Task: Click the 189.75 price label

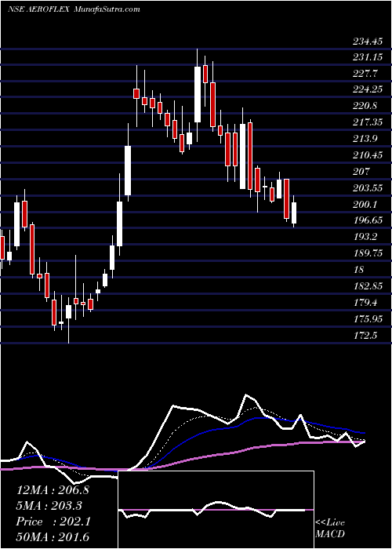Action: pyautogui.click(x=368, y=253)
